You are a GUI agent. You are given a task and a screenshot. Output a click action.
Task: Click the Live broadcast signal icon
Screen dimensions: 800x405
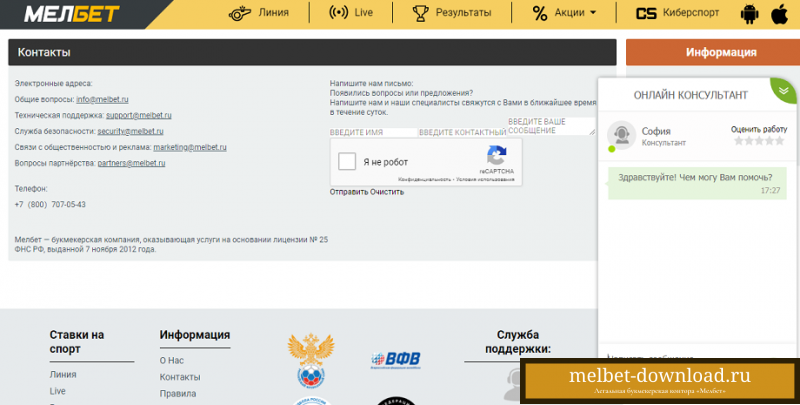tap(339, 12)
